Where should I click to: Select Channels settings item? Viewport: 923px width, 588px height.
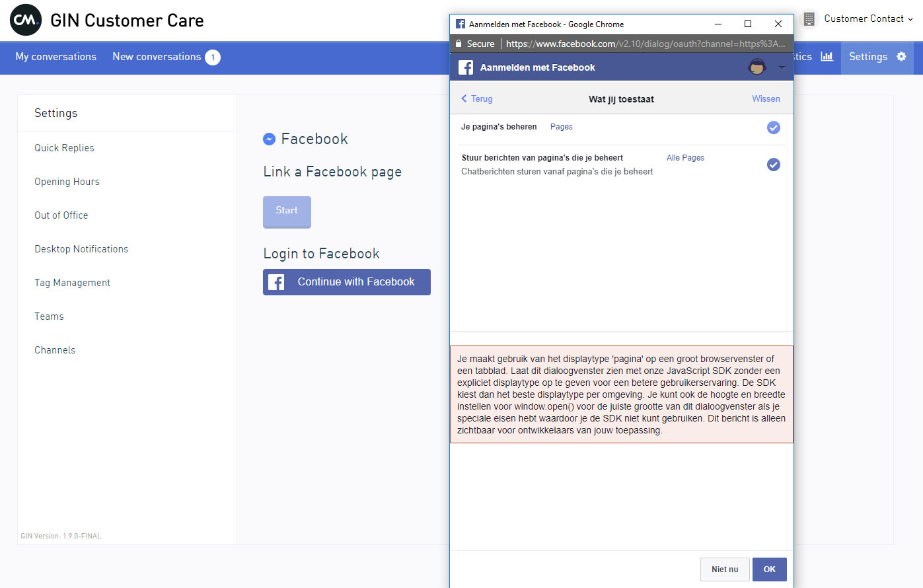point(55,350)
